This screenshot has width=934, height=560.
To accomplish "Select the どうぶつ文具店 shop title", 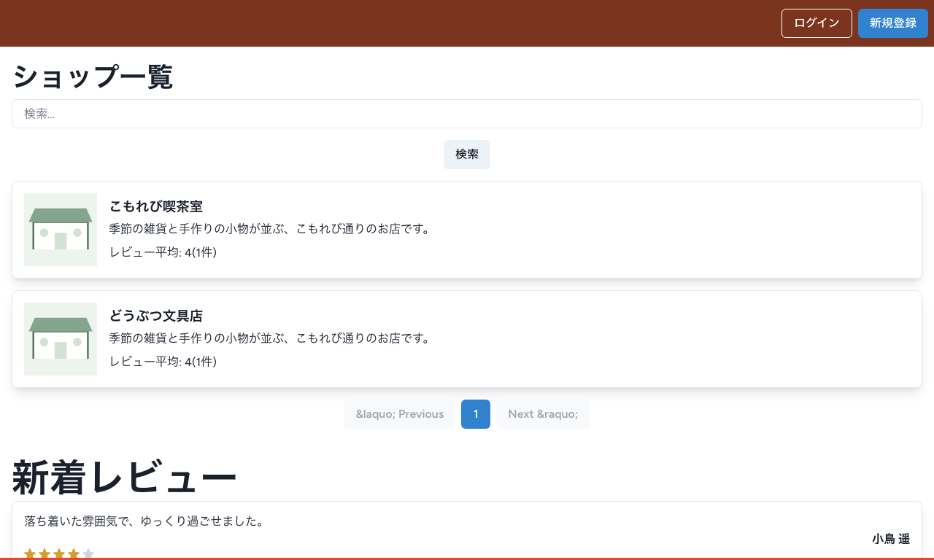I will click(x=156, y=316).
